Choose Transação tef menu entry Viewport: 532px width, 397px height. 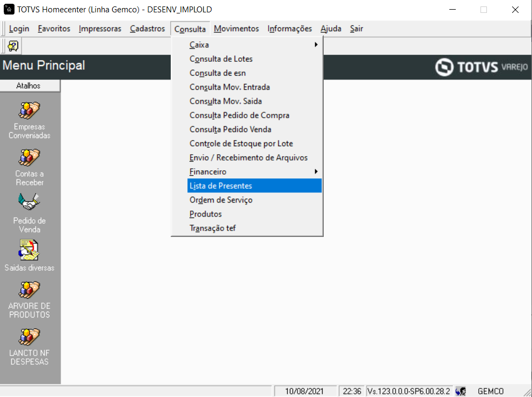pyautogui.click(x=254, y=228)
